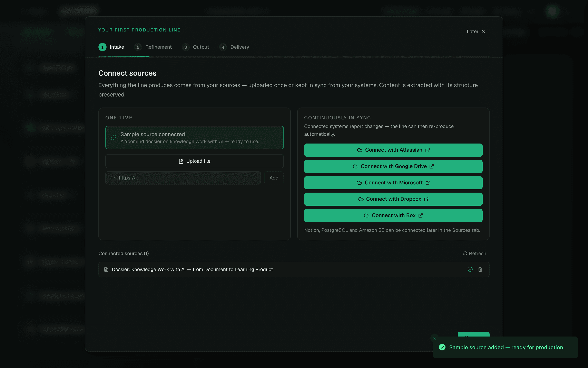Click the sparkle icon in the sample source card

tap(114, 138)
